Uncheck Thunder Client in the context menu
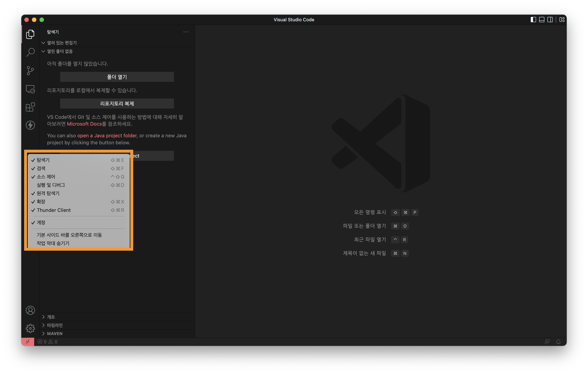Viewport: 588px width, 374px height. 54,210
